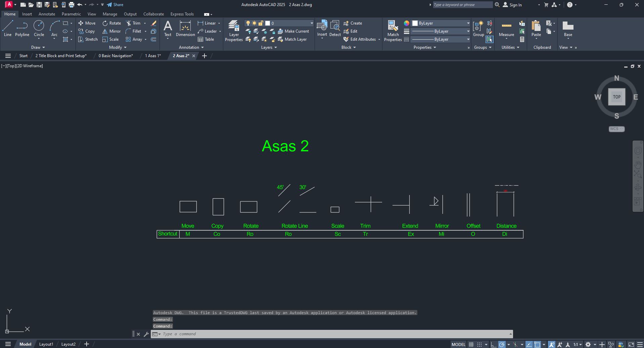This screenshot has height=348, width=644.
Task: Select the Measure utility tool
Action: point(506,29)
